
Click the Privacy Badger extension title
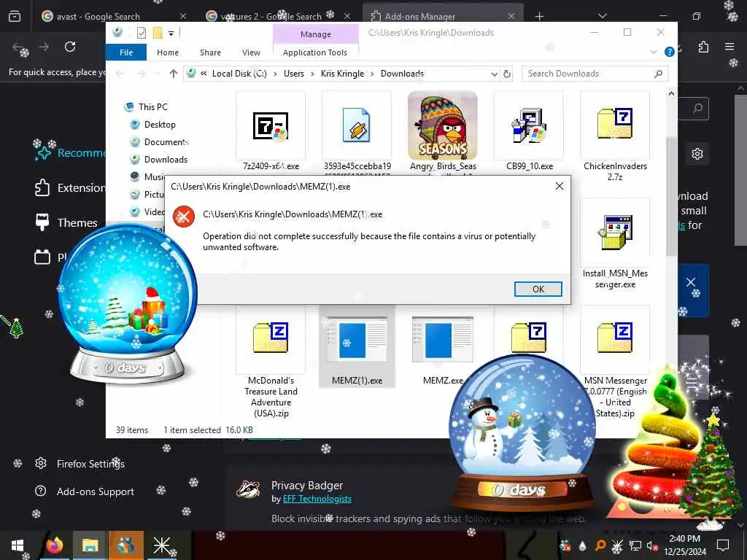tap(307, 485)
